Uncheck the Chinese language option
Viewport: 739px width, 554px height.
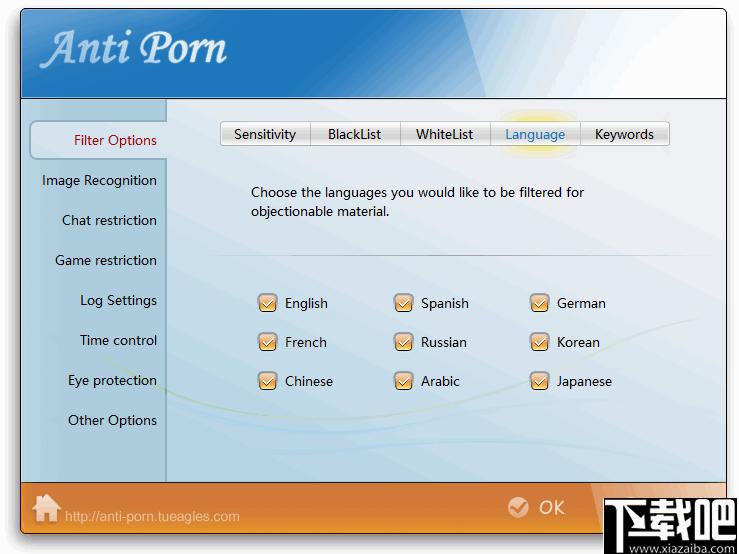[268, 381]
